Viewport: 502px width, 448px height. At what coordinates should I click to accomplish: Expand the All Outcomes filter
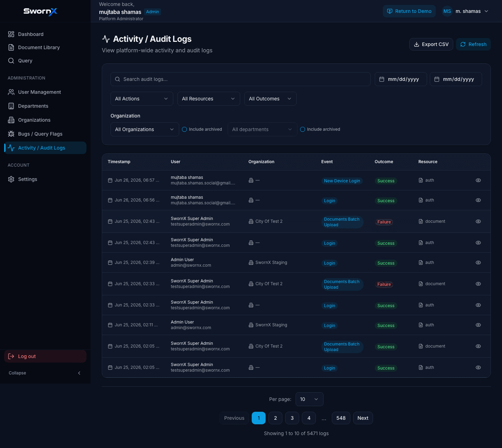tap(271, 99)
